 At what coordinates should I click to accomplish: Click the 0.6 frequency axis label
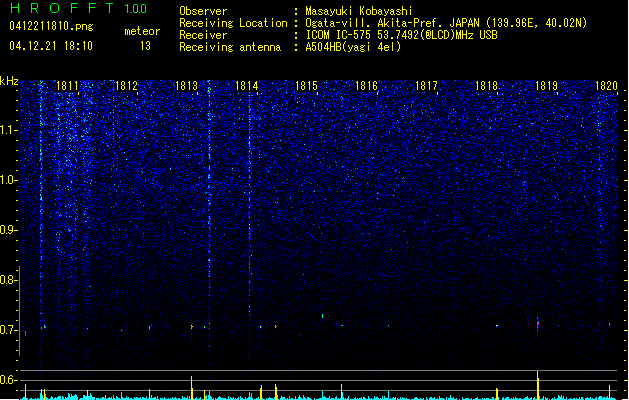(9, 380)
